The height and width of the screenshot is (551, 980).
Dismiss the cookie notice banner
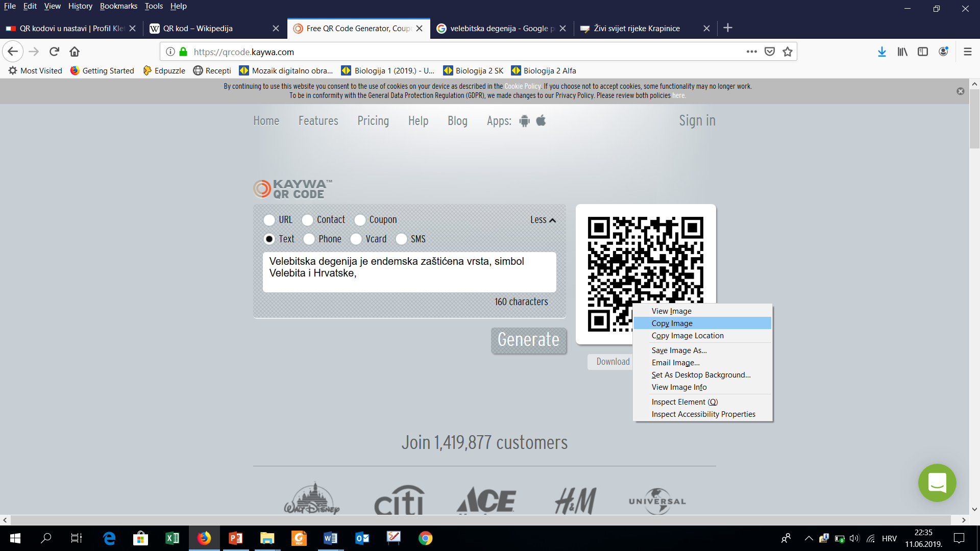pos(960,91)
